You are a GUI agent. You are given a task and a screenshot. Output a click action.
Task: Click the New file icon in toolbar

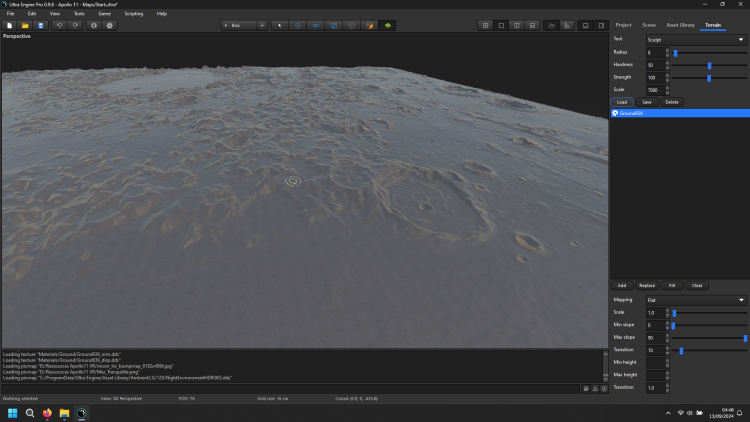pyautogui.click(x=10, y=25)
